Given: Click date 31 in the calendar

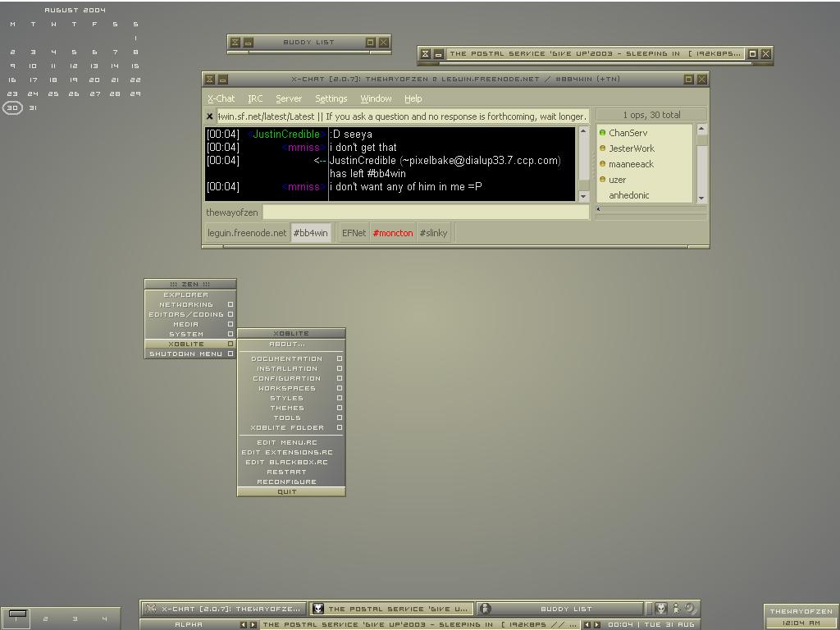Looking at the screenshot, I should point(33,107).
